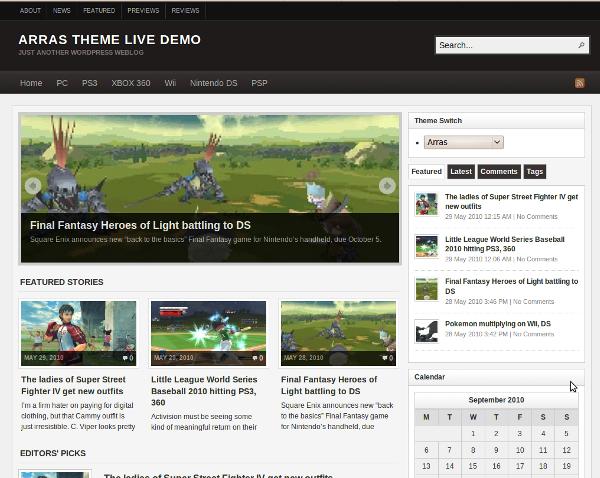Click Super Street Fighter featured story thumbnail
This screenshot has width=600, height=478.
[x=78, y=333]
